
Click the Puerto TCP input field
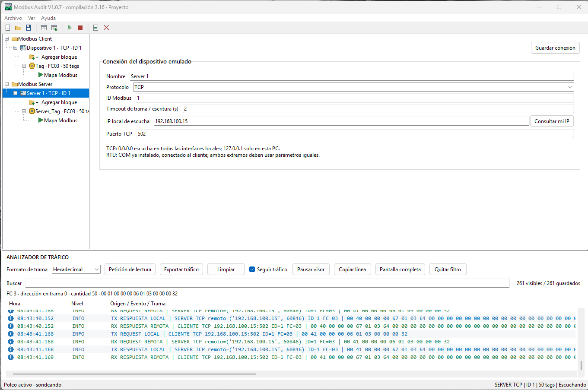click(355, 134)
